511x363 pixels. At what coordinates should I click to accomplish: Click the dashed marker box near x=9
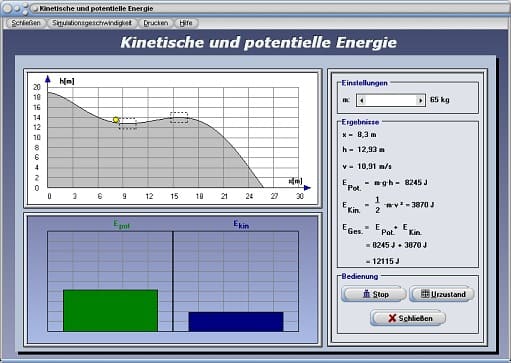point(128,123)
